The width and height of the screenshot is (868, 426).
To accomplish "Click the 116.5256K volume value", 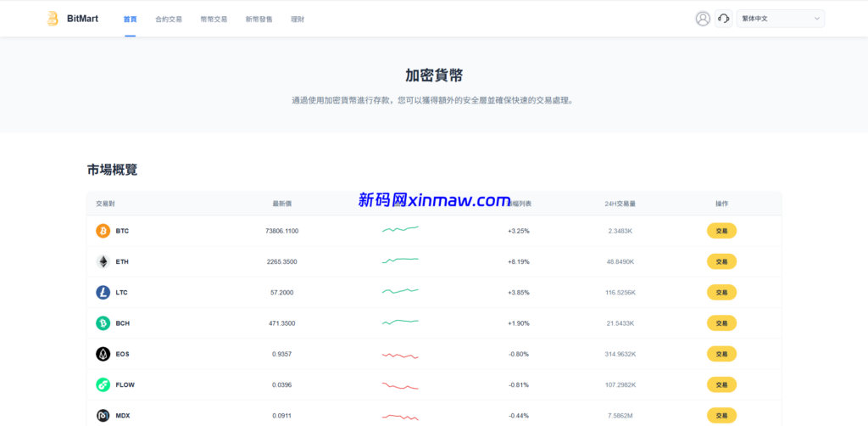I will [x=620, y=292].
